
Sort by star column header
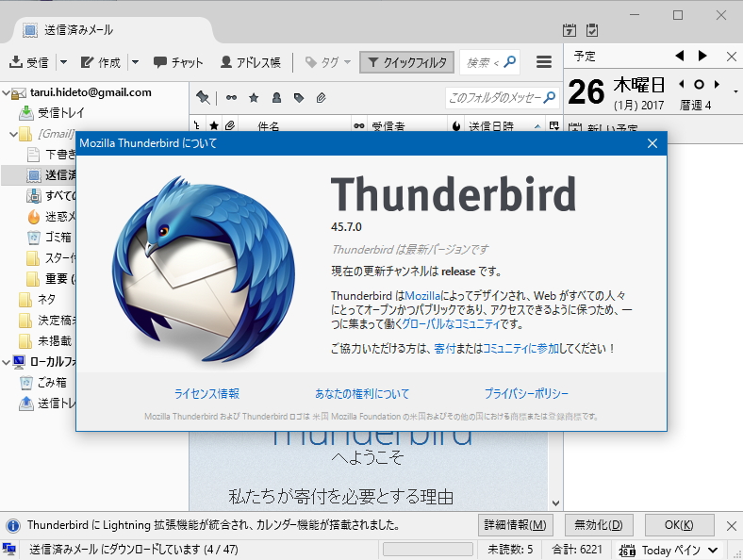point(214,125)
